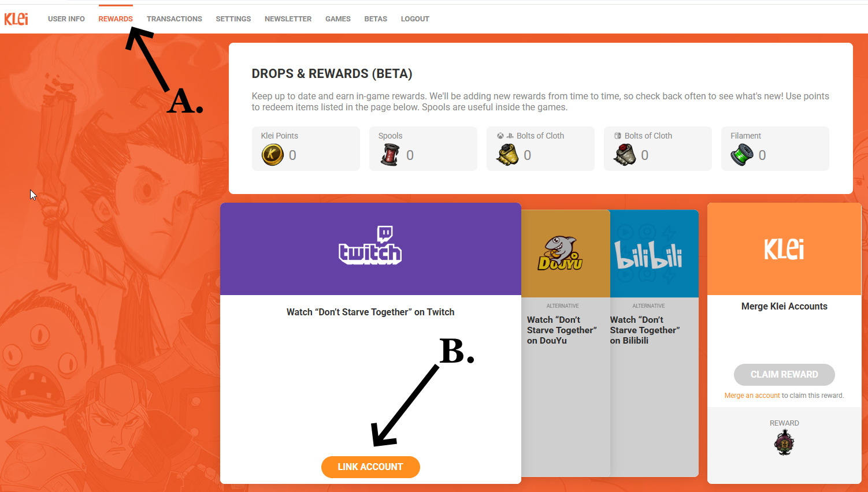Open the Settings tab

tap(233, 19)
